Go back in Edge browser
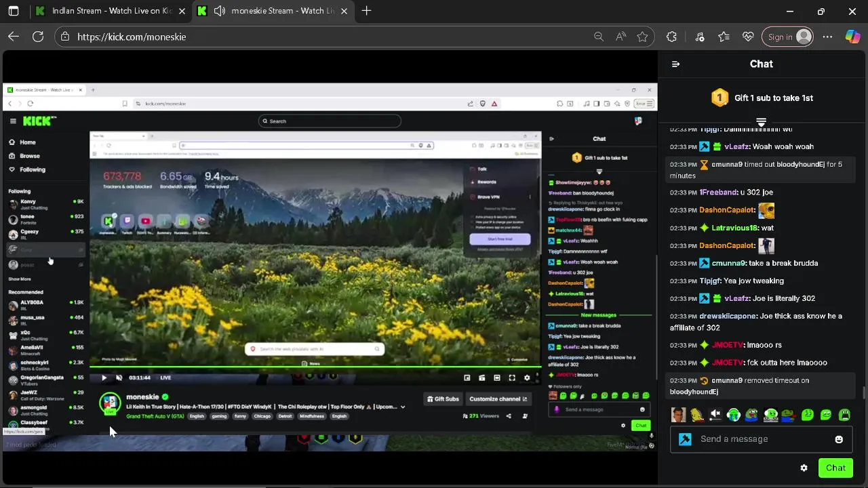 click(14, 37)
